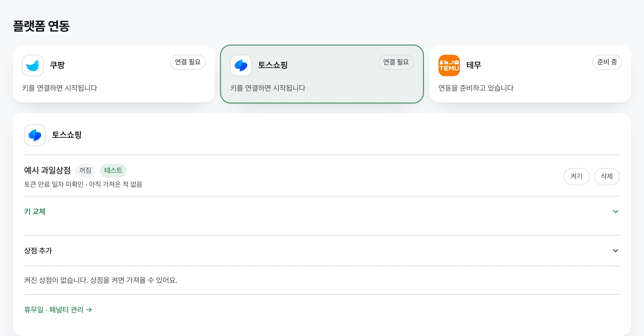Click the 토스쇼핑 logo in the top card
The width and height of the screenshot is (644, 336).
[241, 65]
